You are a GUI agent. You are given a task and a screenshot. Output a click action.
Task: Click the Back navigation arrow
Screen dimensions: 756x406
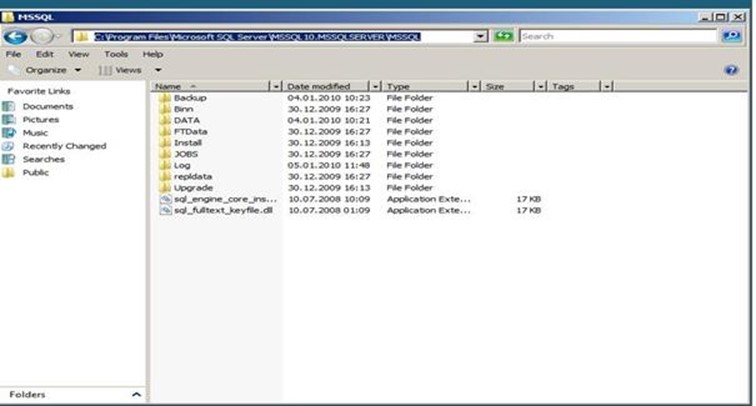[x=15, y=37]
